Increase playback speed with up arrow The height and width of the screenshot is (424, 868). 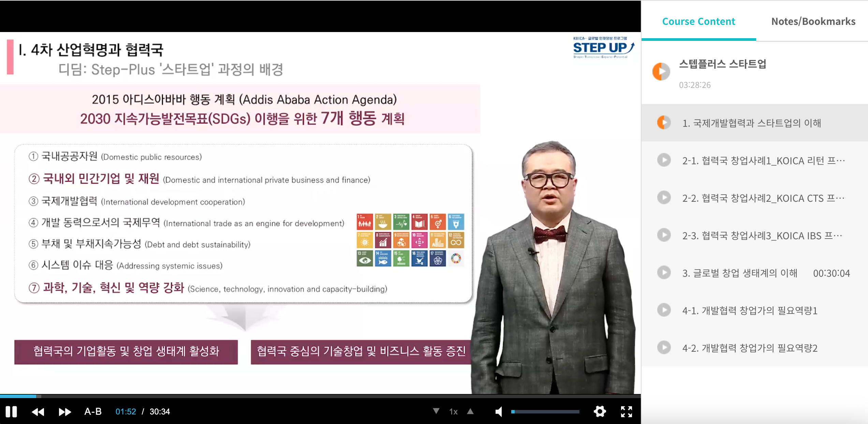470,411
